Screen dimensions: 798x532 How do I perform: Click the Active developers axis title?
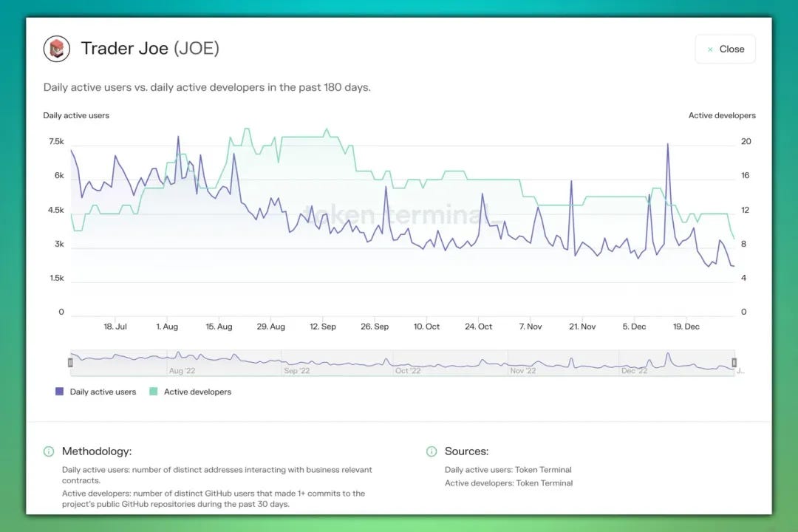pos(722,115)
